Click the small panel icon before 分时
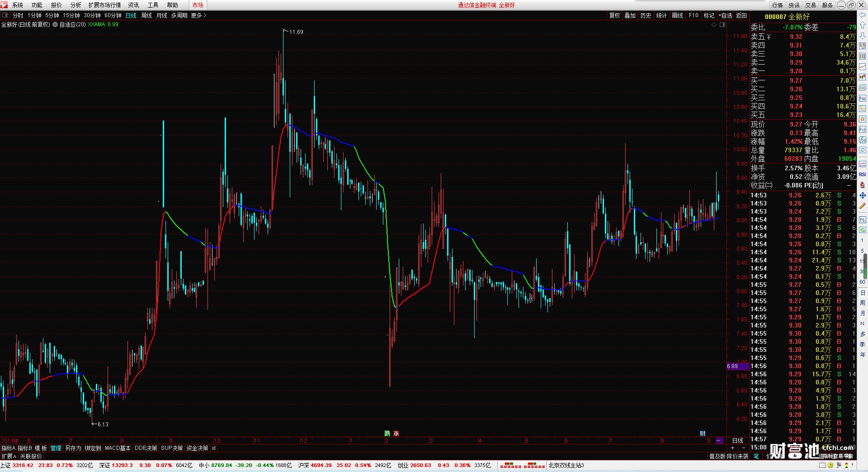 5,15
